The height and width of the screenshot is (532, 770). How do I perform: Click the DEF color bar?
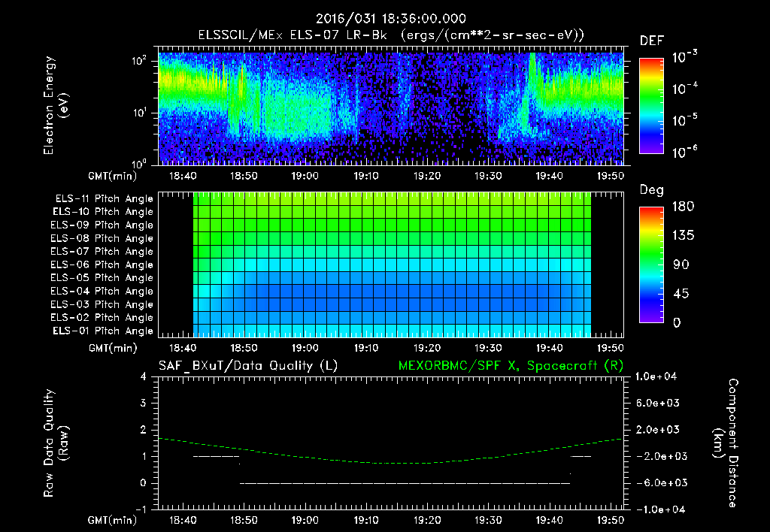coord(651,105)
